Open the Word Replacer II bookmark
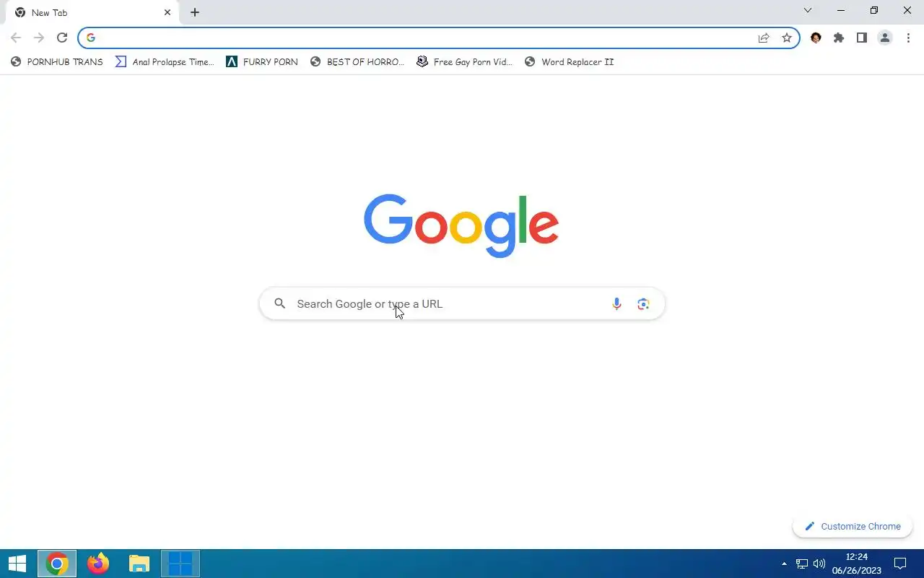The width and height of the screenshot is (924, 578). [x=569, y=61]
